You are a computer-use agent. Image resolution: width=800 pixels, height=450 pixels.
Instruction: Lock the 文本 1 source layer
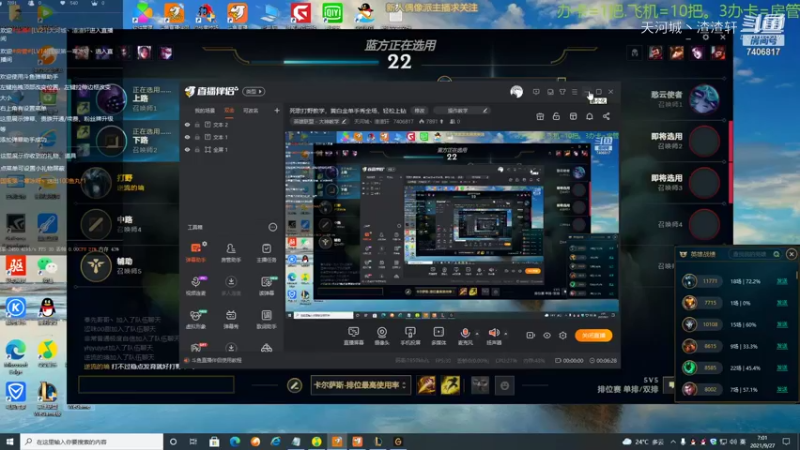197,137
